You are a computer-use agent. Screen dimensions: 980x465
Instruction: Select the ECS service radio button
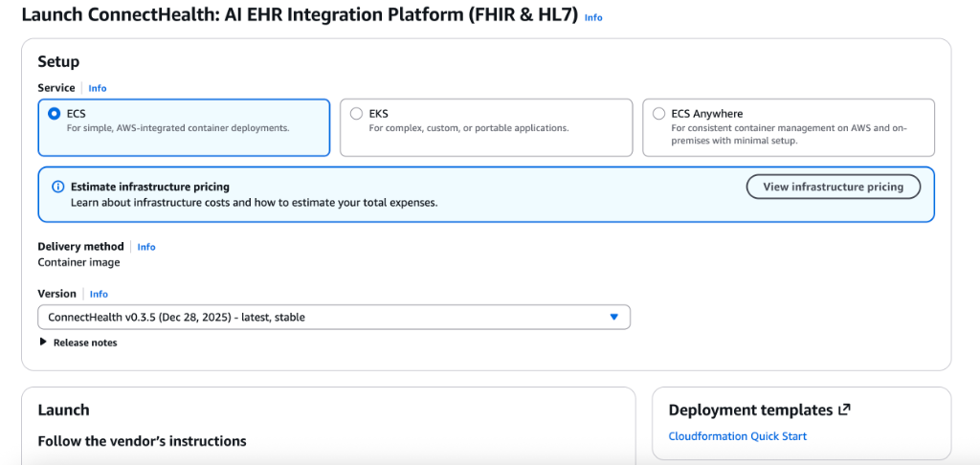[54, 113]
